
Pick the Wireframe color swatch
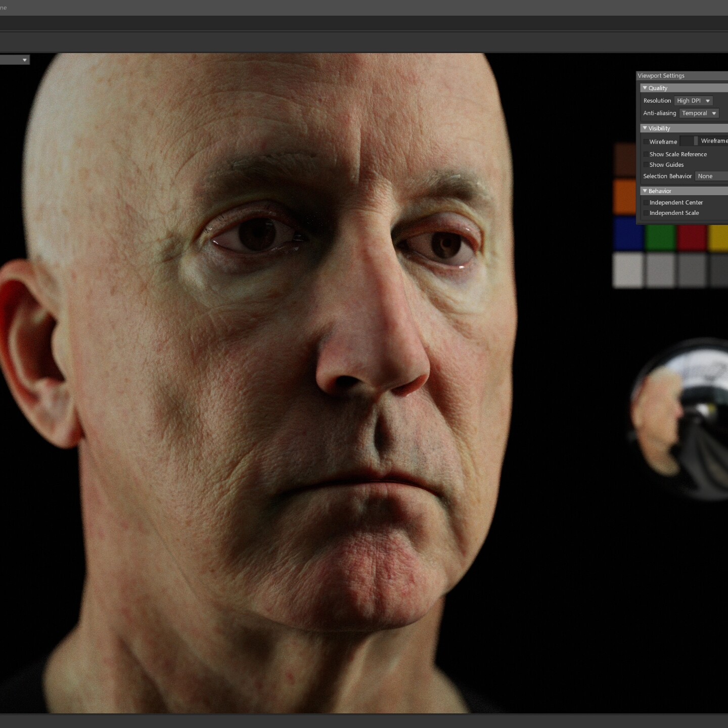689,141
